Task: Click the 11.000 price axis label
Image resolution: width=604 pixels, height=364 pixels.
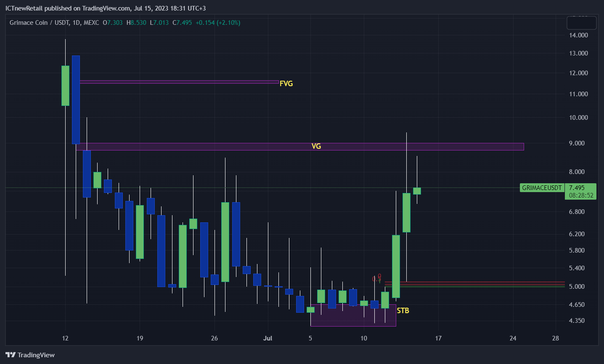Action: point(578,94)
